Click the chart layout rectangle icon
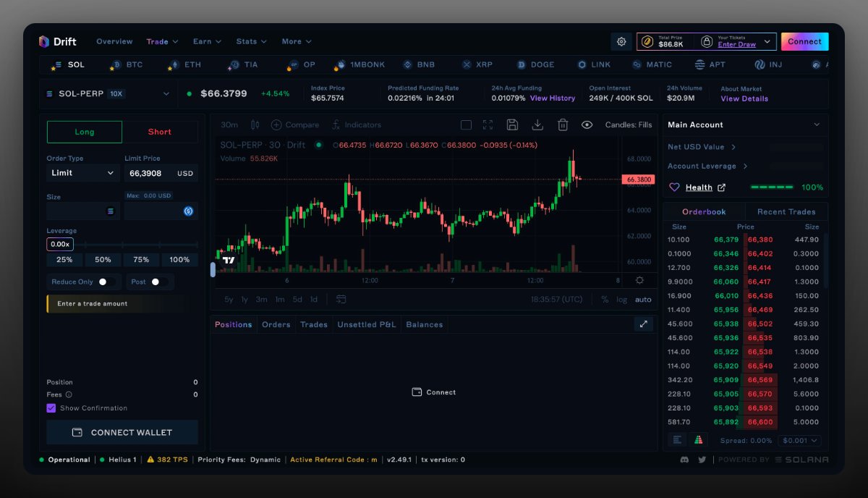 pyautogui.click(x=466, y=124)
